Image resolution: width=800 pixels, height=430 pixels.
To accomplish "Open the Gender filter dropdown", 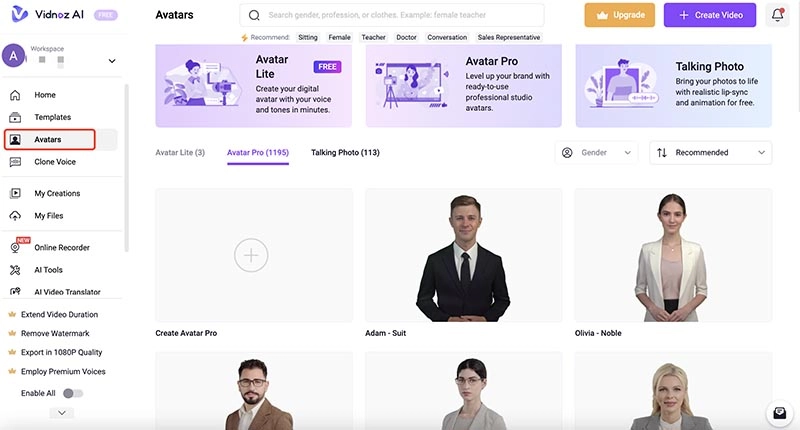I will [x=596, y=153].
